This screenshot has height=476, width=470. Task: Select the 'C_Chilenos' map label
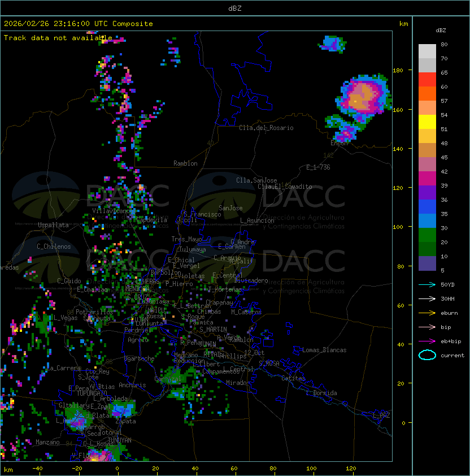54,246
